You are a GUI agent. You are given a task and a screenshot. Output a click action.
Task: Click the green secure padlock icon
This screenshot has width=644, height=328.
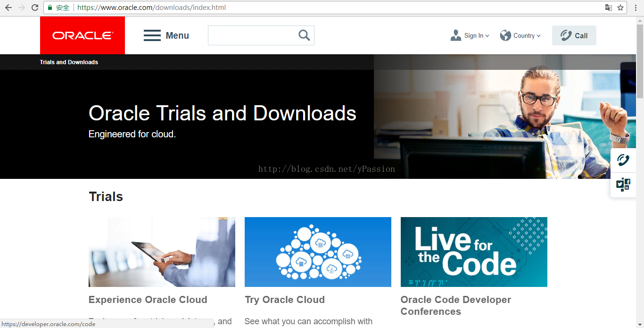pos(50,8)
